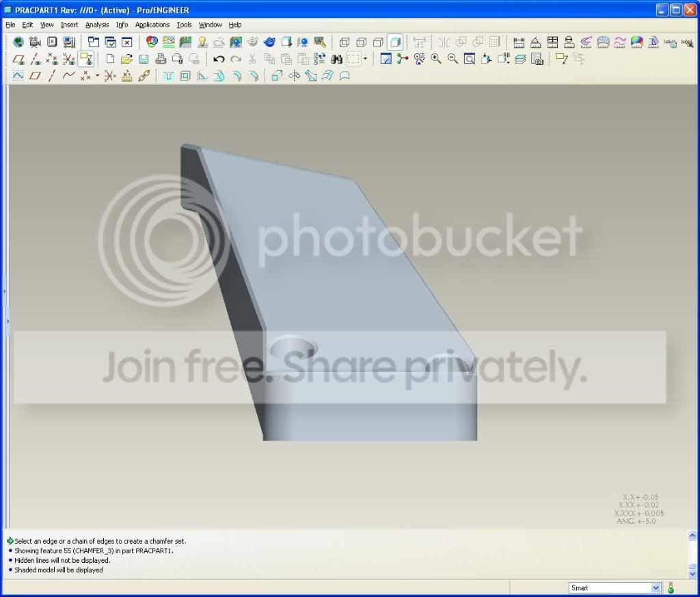700x597 pixels.
Task: Open the Insert menu
Action: (x=69, y=25)
